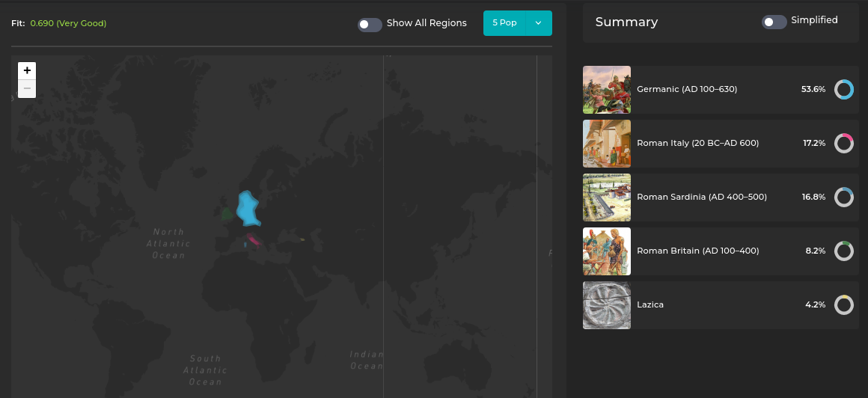This screenshot has width=868, height=398.
Task: Click the Indian Ocean map label
Action: [367, 361]
